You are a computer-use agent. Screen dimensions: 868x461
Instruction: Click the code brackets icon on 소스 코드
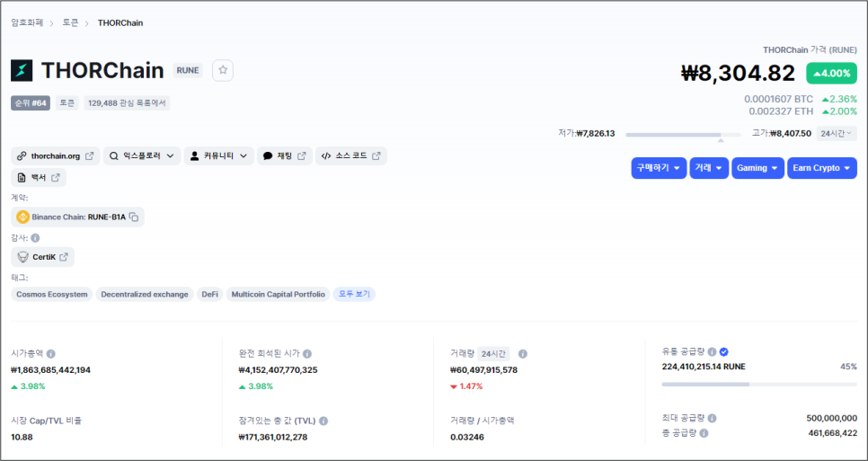coord(326,156)
